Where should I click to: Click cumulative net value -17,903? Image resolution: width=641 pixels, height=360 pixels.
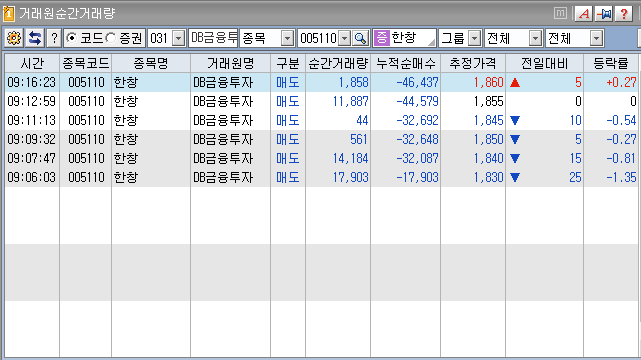[x=417, y=177]
